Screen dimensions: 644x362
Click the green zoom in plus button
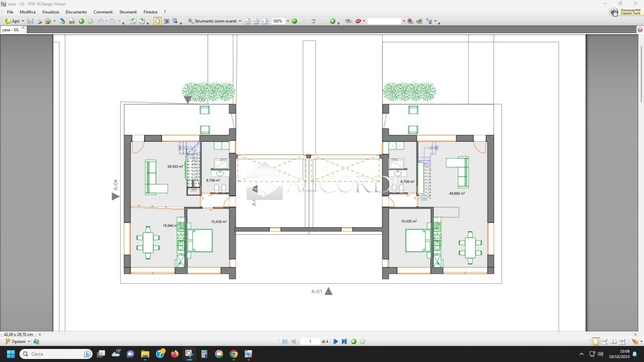tap(332, 21)
